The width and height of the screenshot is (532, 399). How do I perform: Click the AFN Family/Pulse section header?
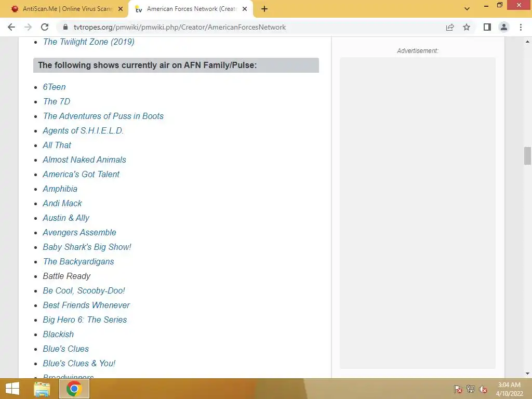click(176, 65)
